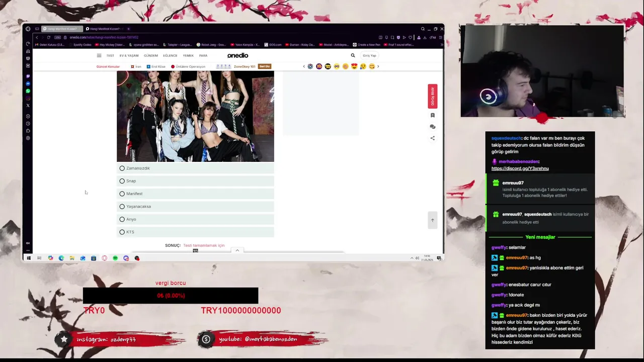Click the vergi borcu progress bar
Viewport: 644px width, 362px height.
[171, 296]
